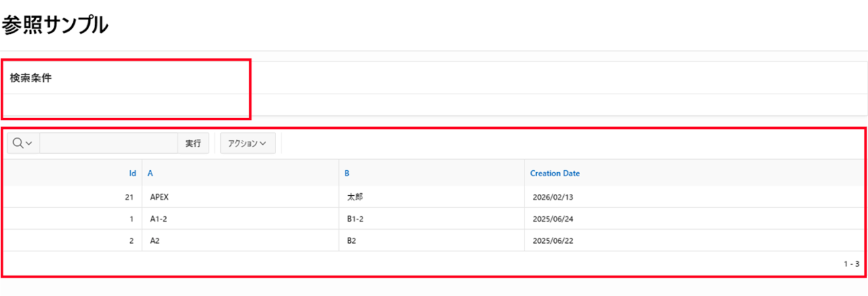
Task: Click the B2 cell
Action: 352,240
